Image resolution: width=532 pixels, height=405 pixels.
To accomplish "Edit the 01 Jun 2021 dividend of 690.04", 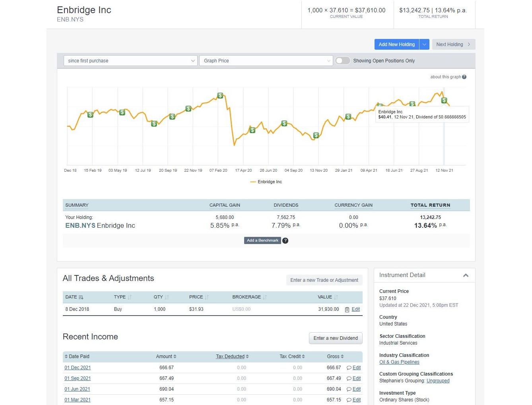I will pyautogui.click(x=357, y=389).
